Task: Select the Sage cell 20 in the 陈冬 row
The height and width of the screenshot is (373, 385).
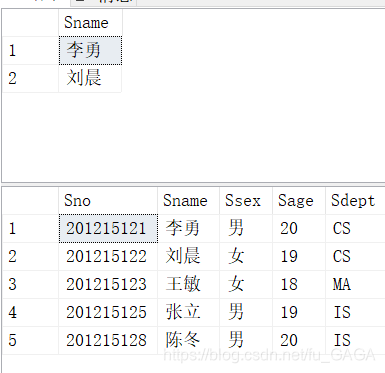Action: click(299, 340)
